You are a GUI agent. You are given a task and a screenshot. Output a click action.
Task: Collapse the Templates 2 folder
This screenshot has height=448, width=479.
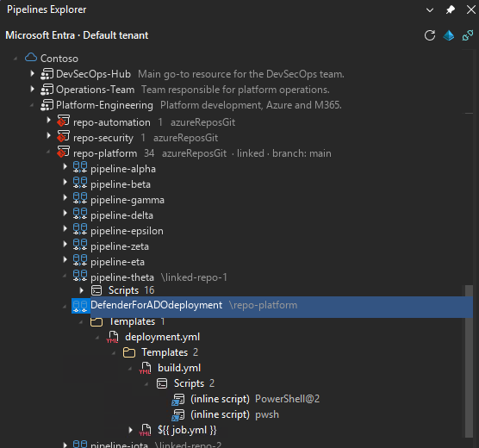[x=114, y=353]
